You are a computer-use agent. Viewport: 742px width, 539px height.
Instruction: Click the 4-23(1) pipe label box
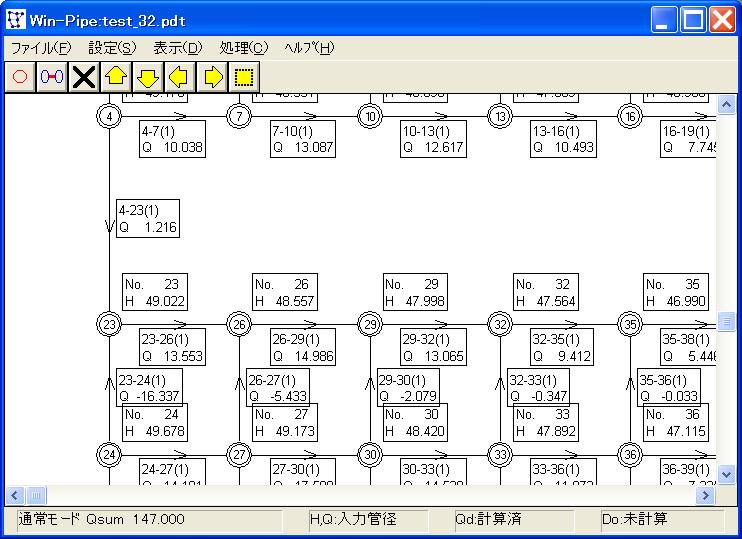coord(147,219)
